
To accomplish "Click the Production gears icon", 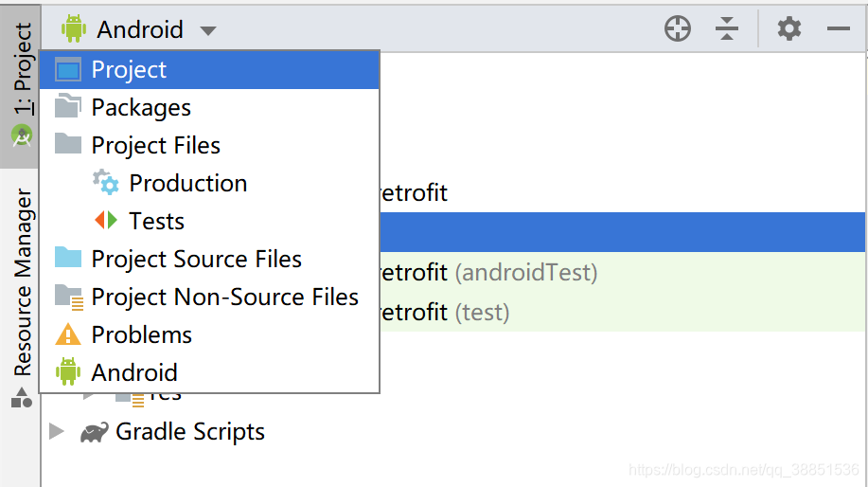I will point(106,182).
